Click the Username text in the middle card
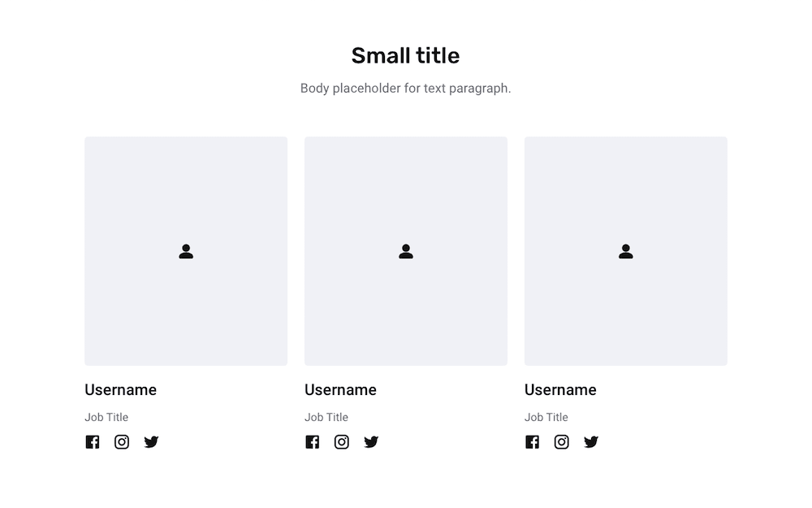Image resolution: width=812 pixels, height=508 pixels. tap(341, 390)
